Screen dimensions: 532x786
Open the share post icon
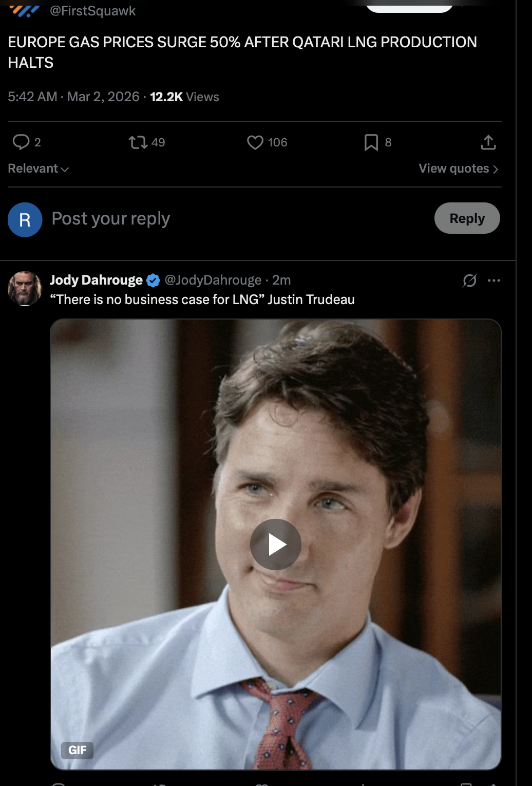[488, 142]
